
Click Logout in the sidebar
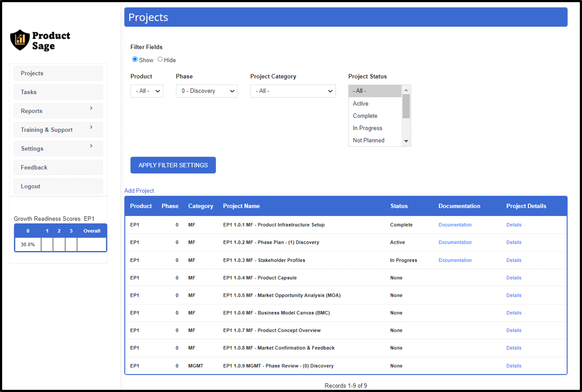tap(58, 186)
